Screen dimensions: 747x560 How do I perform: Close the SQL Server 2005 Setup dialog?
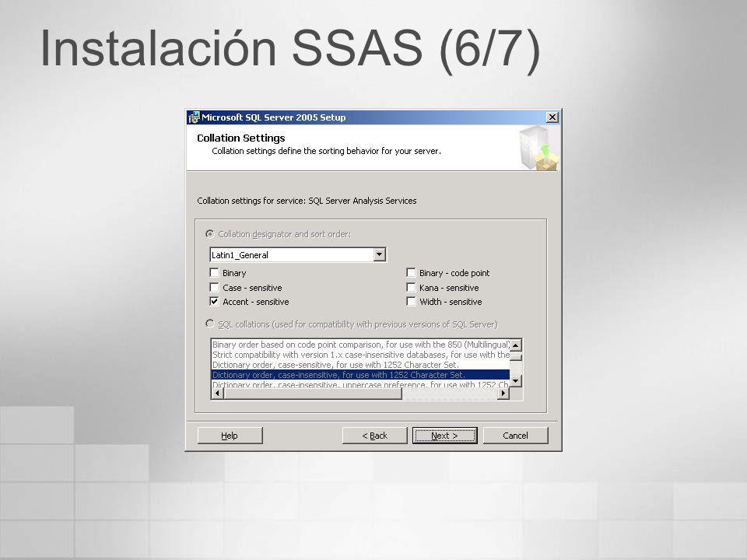tap(552, 117)
